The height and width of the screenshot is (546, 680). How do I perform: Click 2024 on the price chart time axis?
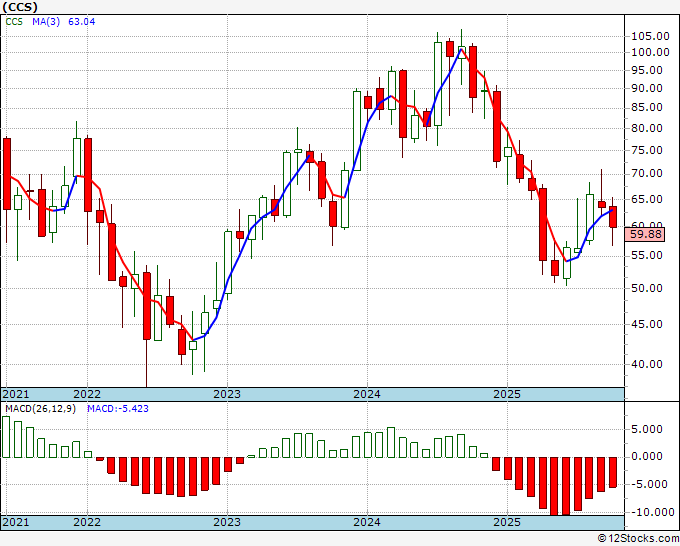point(367,394)
